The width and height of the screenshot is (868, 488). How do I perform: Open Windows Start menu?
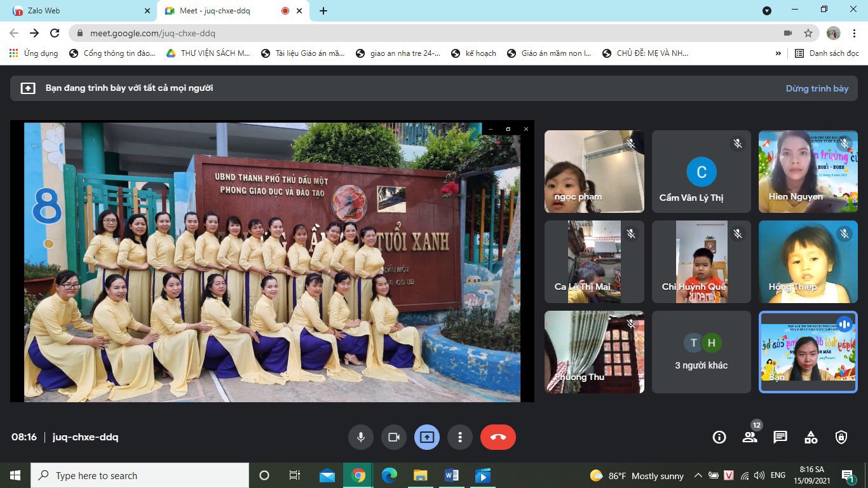(x=15, y=475)
